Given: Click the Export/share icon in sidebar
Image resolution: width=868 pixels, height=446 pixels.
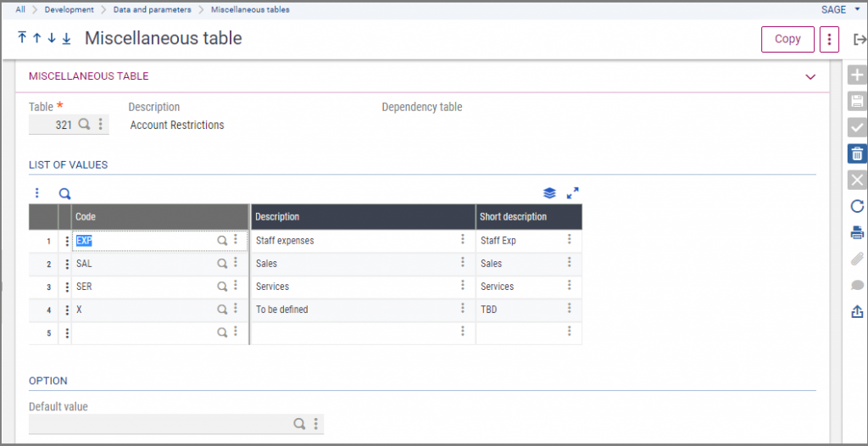Looking at the screenshot, I should coord(857,312).
